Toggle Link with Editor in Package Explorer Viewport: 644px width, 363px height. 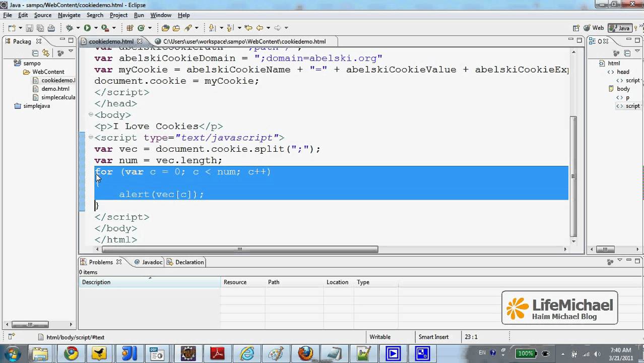pos(46,53)
